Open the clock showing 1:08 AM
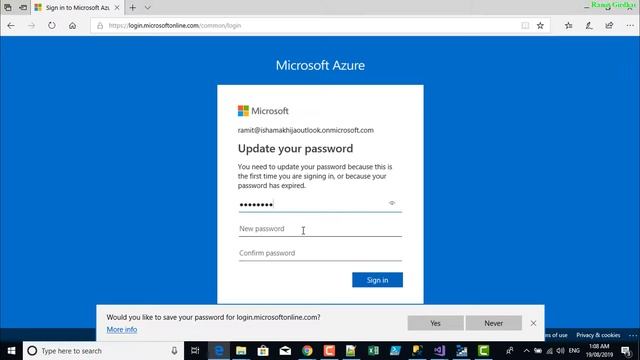This screenshot has width=640, height=360. point(599,351)
